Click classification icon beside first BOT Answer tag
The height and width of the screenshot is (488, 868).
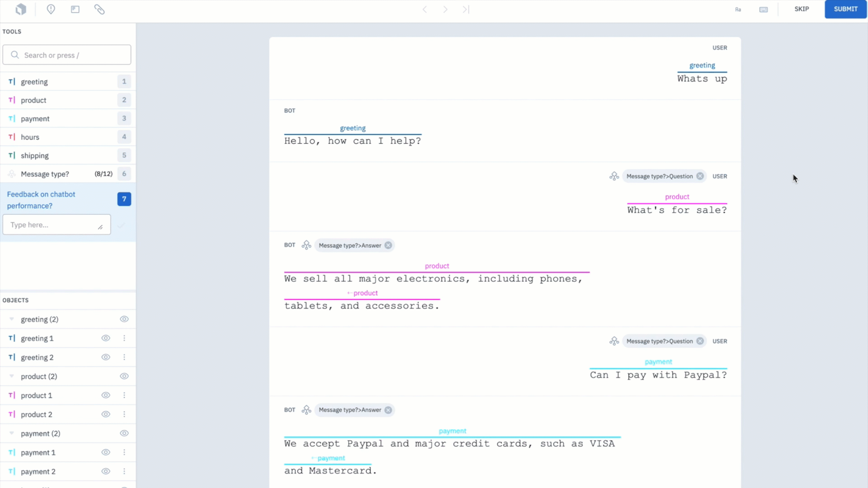pyautogui.click(x=307, y=245)
